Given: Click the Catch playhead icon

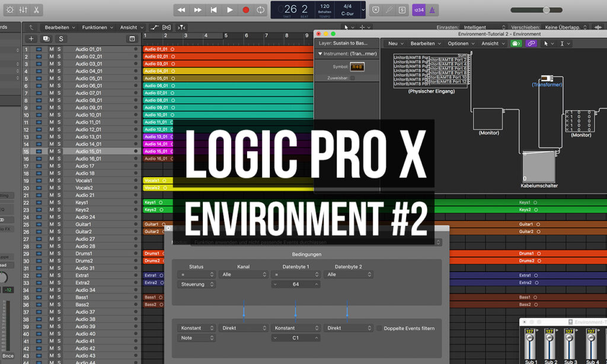Looking at the screenshot, I should [181, 27].
